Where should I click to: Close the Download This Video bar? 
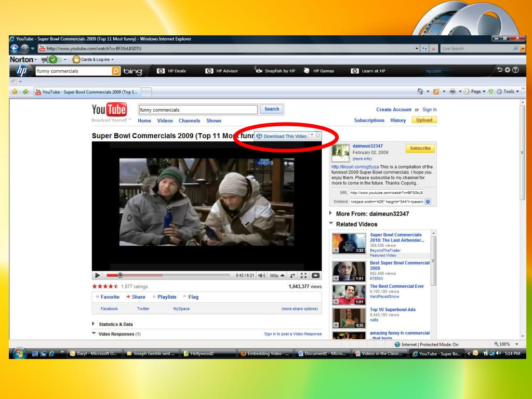[x=318, y=135]
